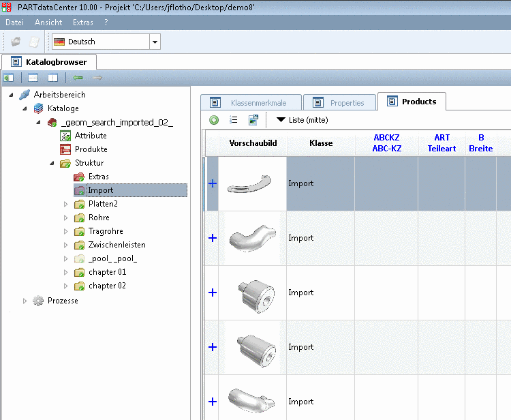Click the Platten2 folder icon

click(79, 204)
